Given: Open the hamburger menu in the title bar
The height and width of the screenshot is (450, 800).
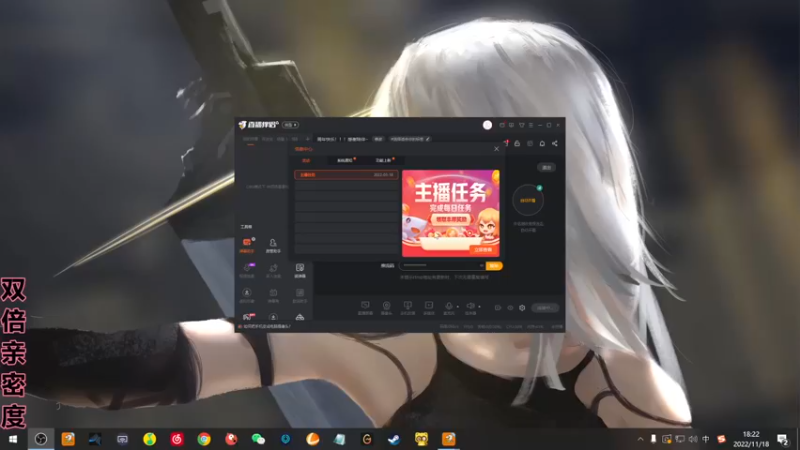Looking at the screenshot, I should [x=531, y=125].
